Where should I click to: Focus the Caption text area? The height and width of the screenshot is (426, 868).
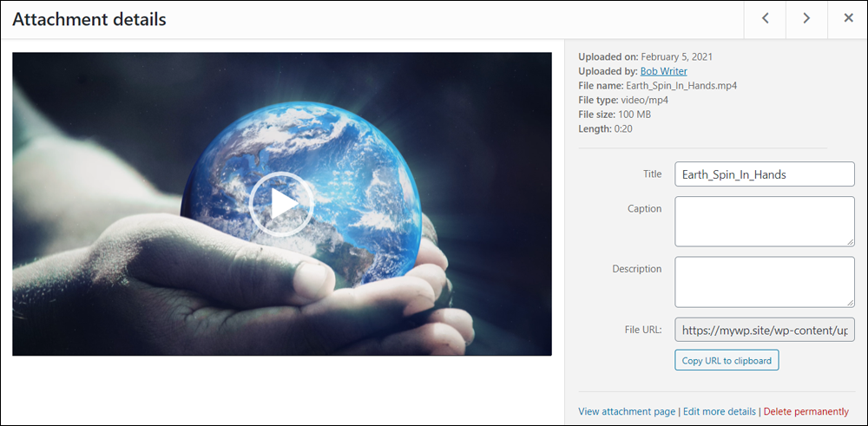click(765, 221)
